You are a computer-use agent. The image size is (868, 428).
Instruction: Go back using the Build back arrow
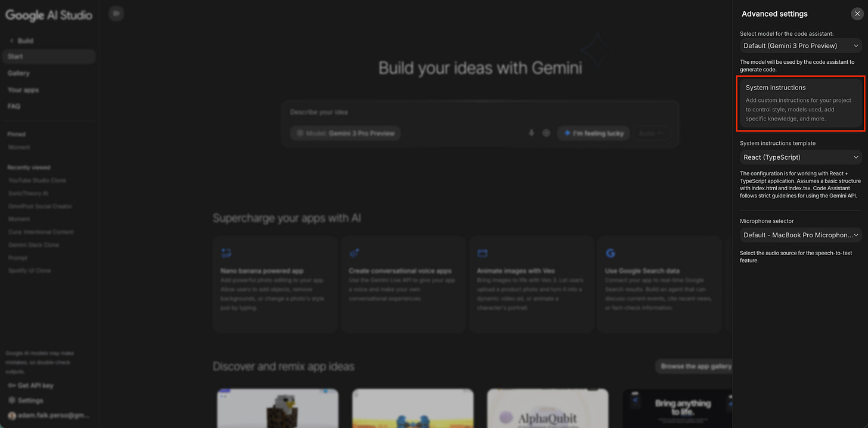coord(12,41)
